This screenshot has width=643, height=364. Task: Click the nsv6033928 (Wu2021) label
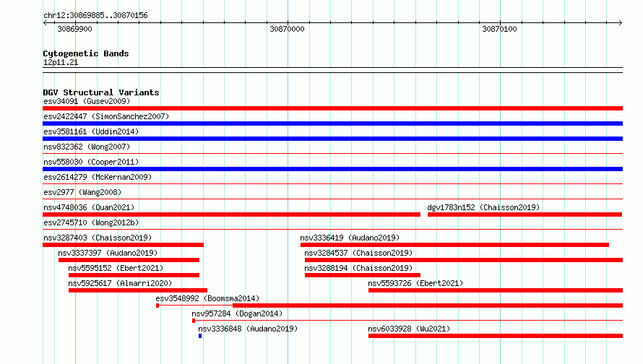[x=409, y=329]
